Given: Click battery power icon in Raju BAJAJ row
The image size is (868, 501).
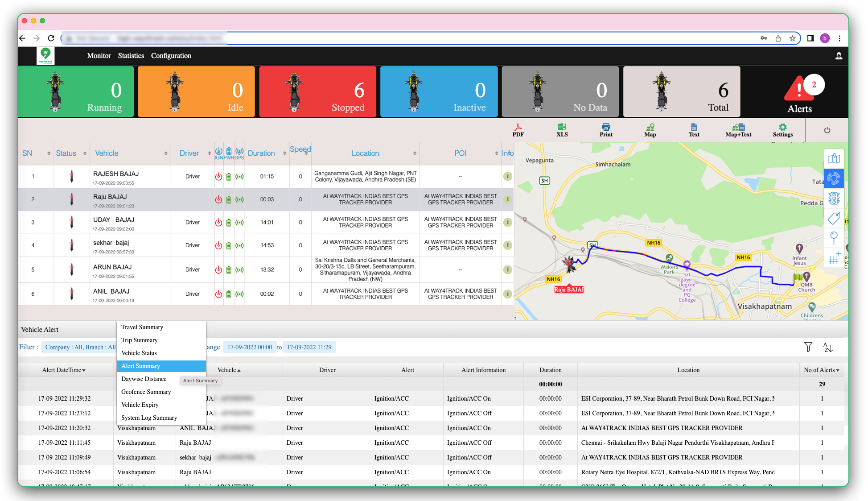Looking at the screenshot, I should [229, 199].
